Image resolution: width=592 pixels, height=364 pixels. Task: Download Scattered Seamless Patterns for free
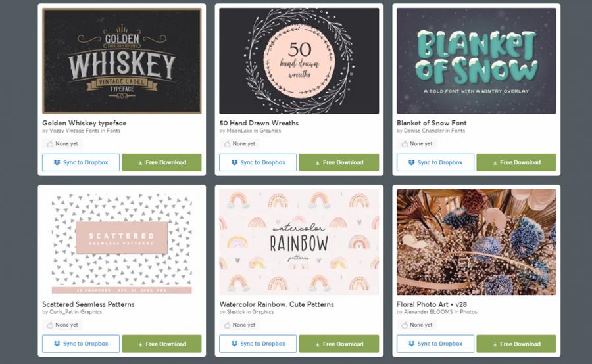tap(162, 344)
